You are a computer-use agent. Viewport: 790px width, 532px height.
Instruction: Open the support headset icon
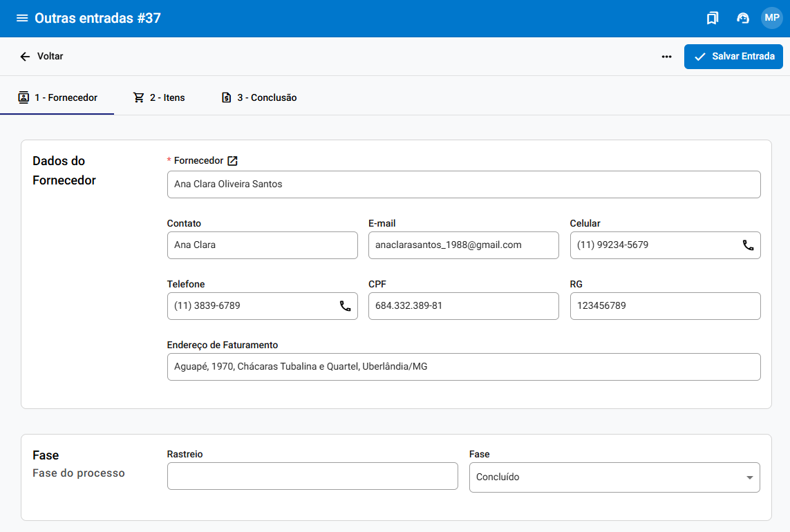[x=743, y=18]
